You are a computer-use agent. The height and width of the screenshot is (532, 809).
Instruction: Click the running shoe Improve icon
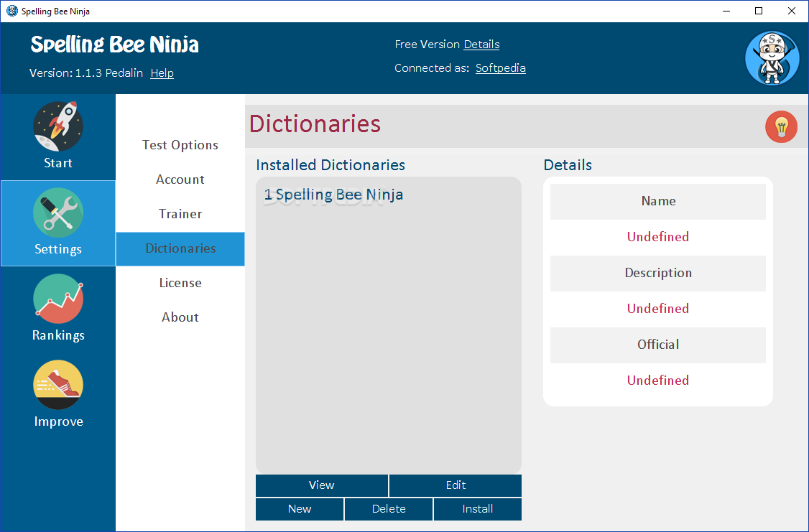57,385
